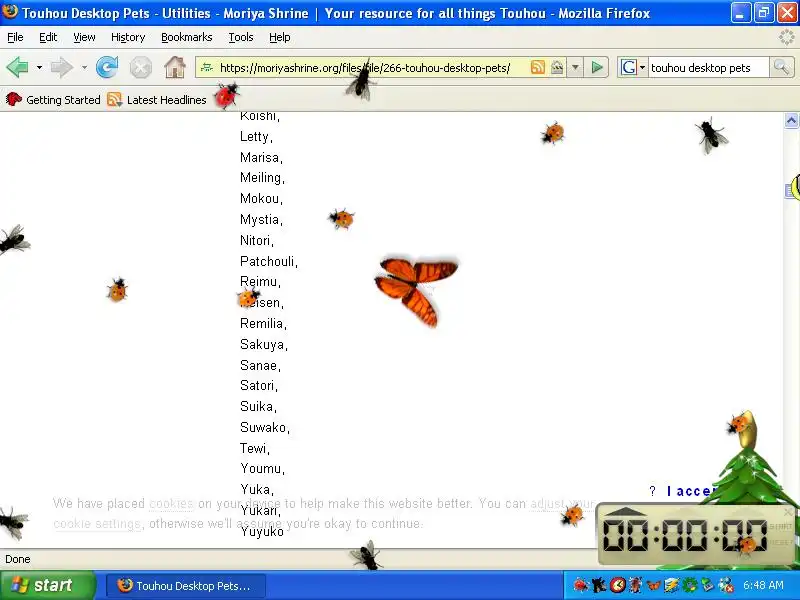Open the Forward history dropdown arrow
The image size is (800, 600).
pos(84,67)
